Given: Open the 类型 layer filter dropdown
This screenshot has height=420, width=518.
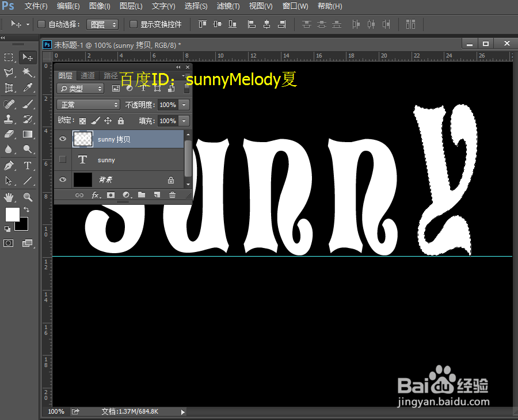Looking at the screenshot, I should click(x=80, y=89).
